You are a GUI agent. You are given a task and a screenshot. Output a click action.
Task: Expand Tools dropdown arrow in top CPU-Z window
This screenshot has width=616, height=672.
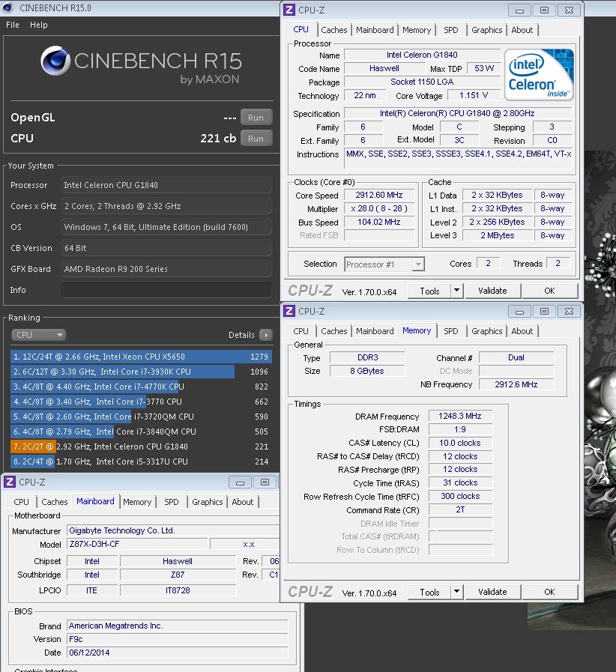coord(457,291)
